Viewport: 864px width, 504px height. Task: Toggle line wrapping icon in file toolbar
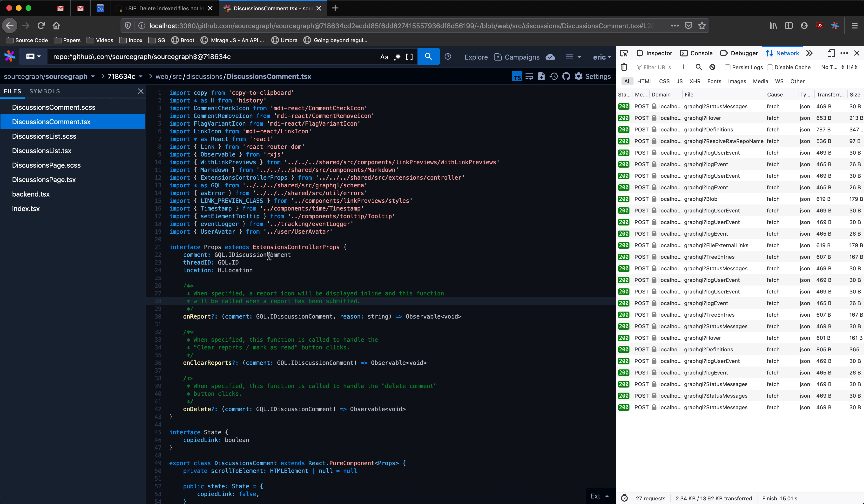click(529, 76)
